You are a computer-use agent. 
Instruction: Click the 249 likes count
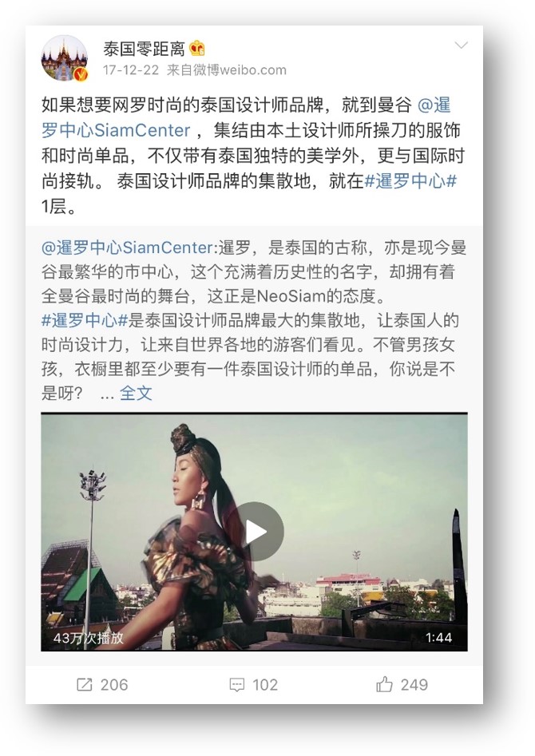click(x=414, y=685)
